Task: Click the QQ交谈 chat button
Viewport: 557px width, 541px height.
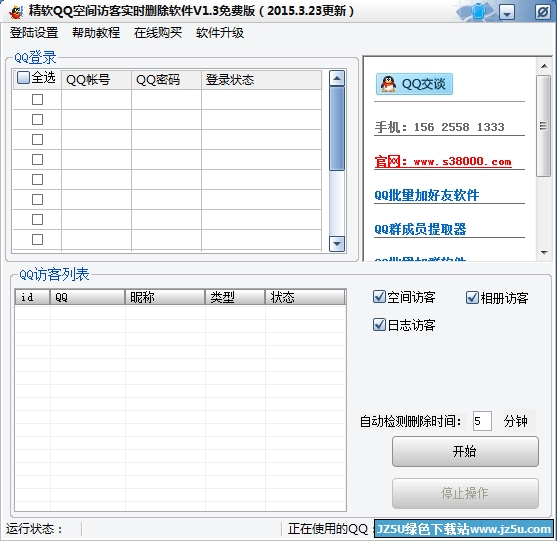Action: click(414, 84)
